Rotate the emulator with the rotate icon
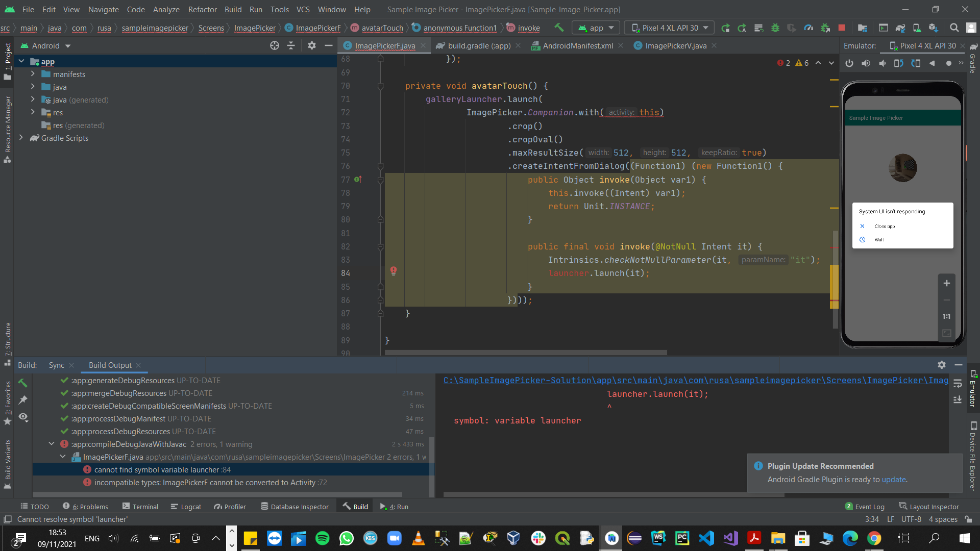The height and width of the screenshot is (551, 980). pyautogui.click(x=899, y=63)
